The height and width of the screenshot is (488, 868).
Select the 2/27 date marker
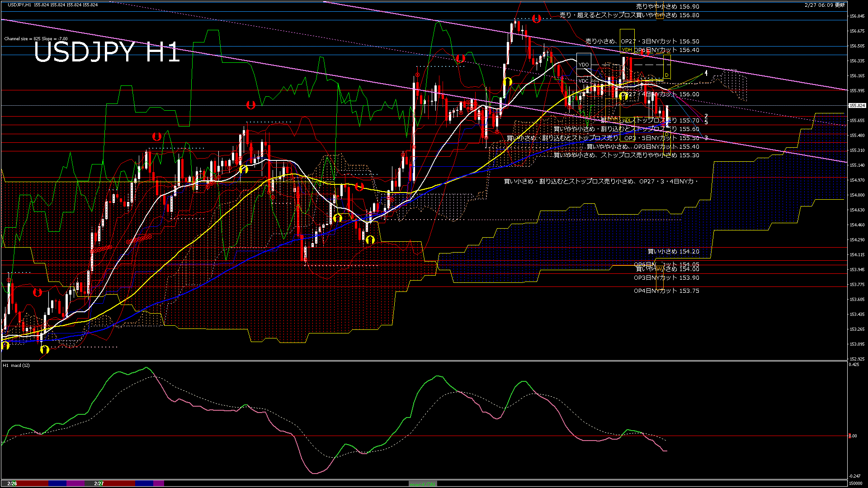99,483
